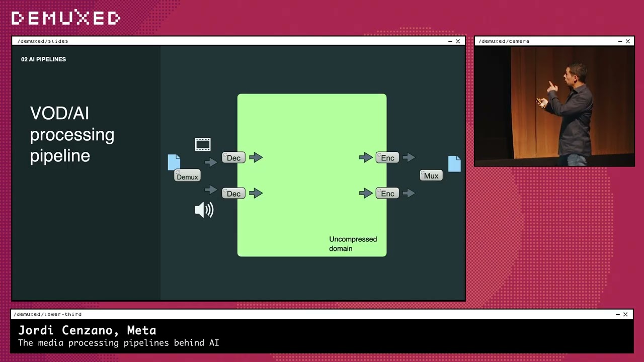The image size is (644, 362).
Task: Click the speaker audio icon
Action: pos(204,210)
